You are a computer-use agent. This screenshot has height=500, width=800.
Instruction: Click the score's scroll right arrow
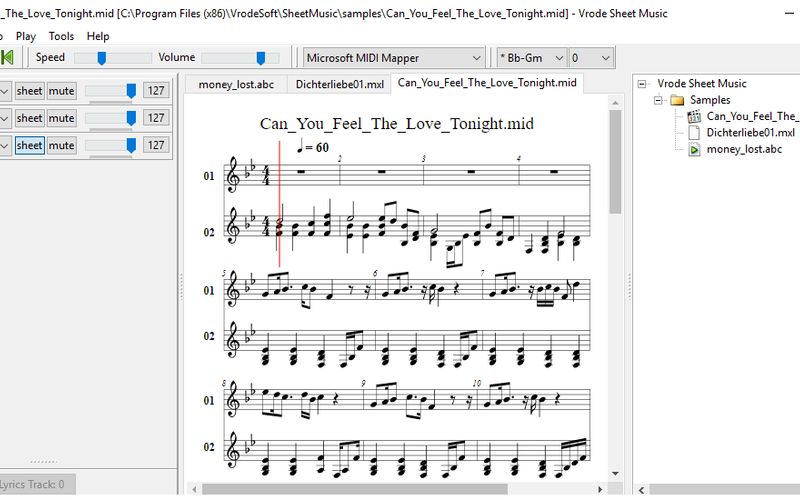pos(601,489)
